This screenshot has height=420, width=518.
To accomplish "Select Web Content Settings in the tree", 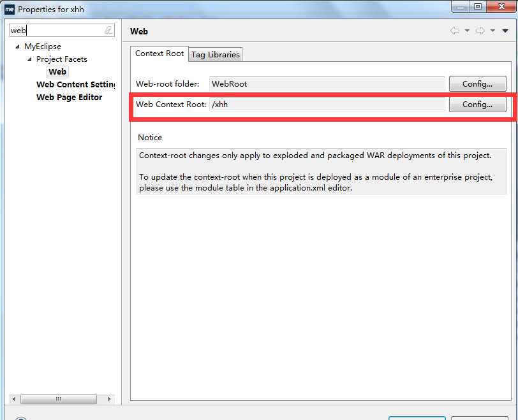I will coord(76,85).
